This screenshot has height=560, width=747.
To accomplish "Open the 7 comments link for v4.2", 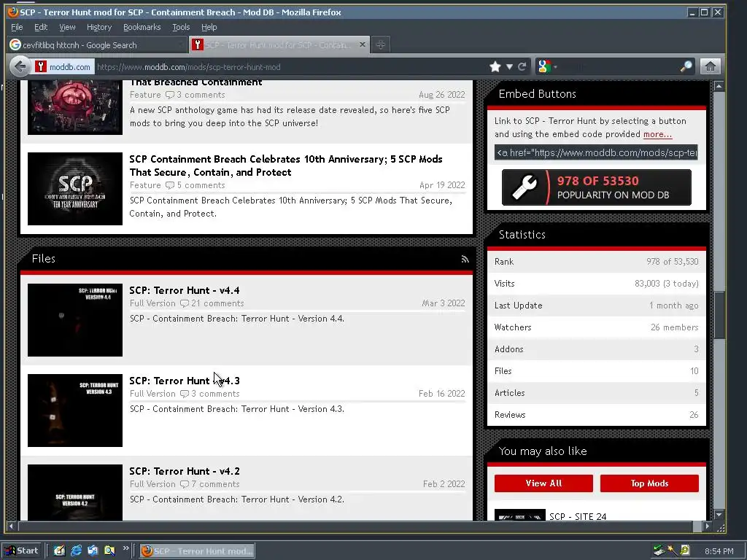I will point(209,484).
